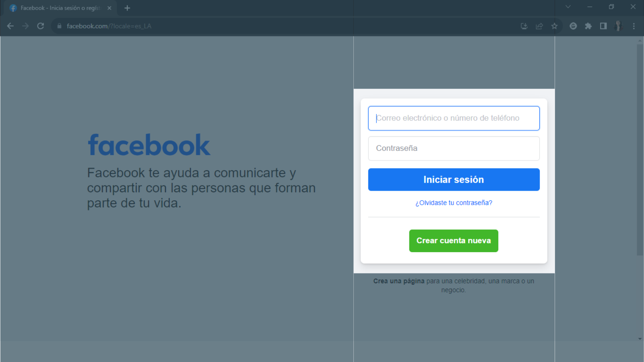The height and width of the screenshot is (362, 644).
Task: Click the Crear cuenta nueva button
Action: 454,241
